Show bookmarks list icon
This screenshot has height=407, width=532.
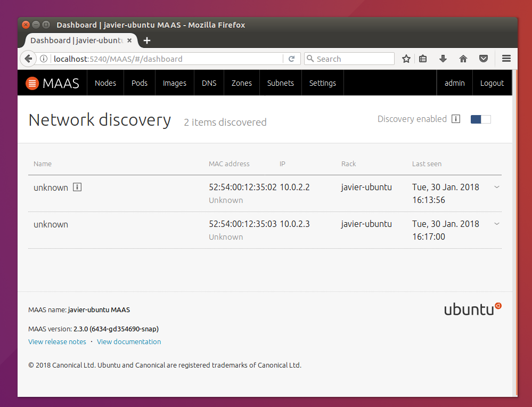pos(423,59)
